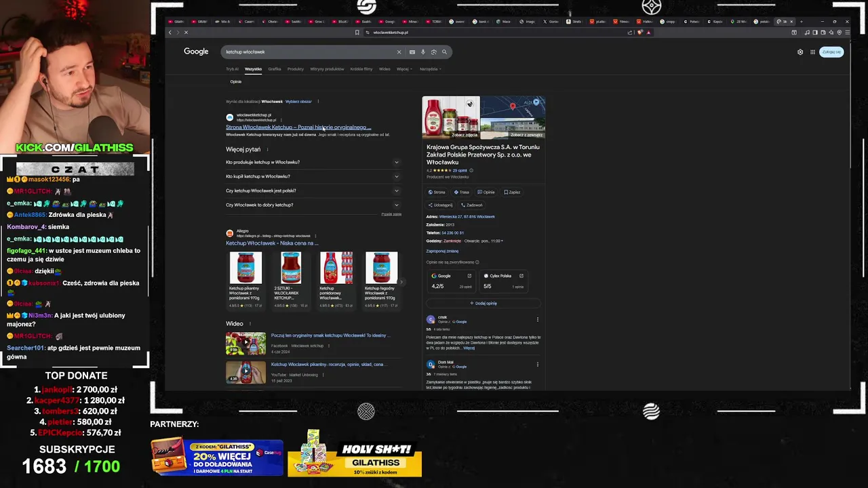Screen dimensions: 868x488
Task: Click the Zadzwoń call button
Action: (x=472, y=205)
